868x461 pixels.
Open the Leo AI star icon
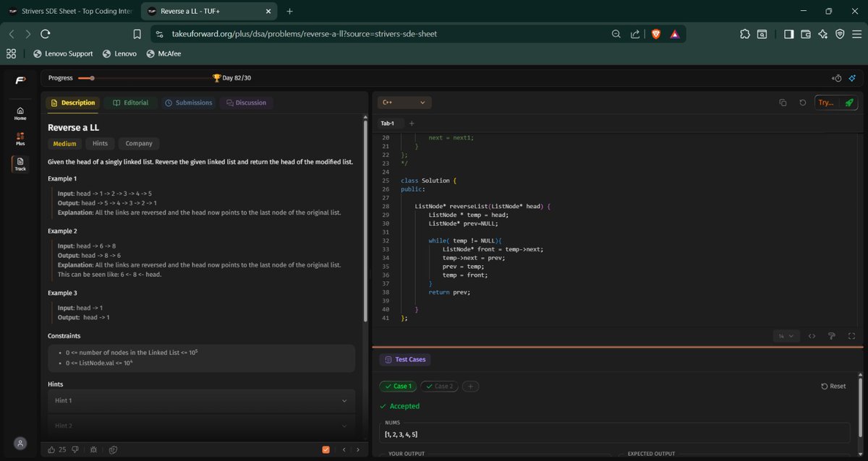822,34
